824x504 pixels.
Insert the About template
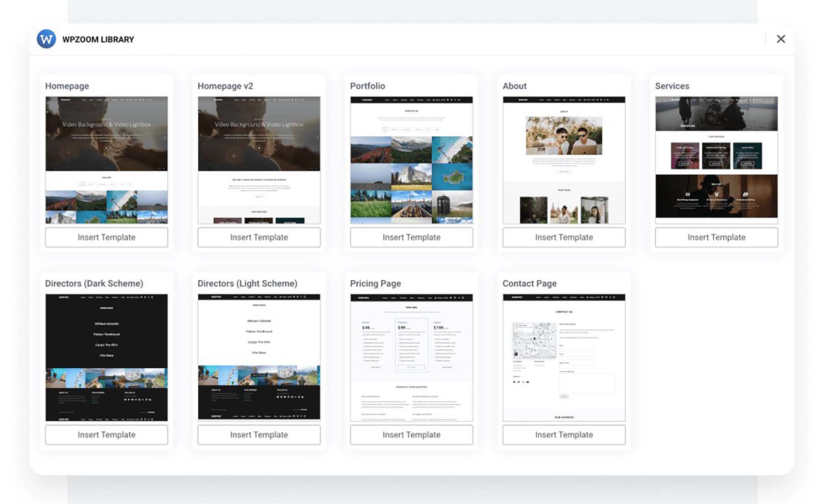564,237
